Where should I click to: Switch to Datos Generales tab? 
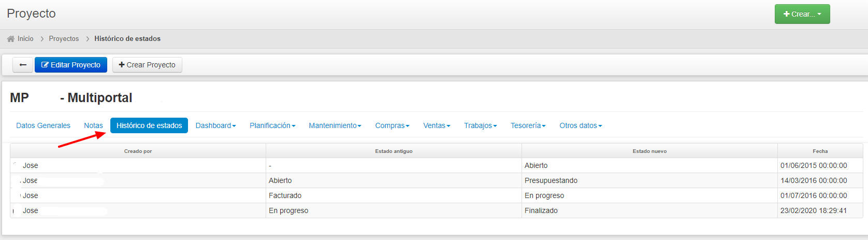tap(43, 125)
